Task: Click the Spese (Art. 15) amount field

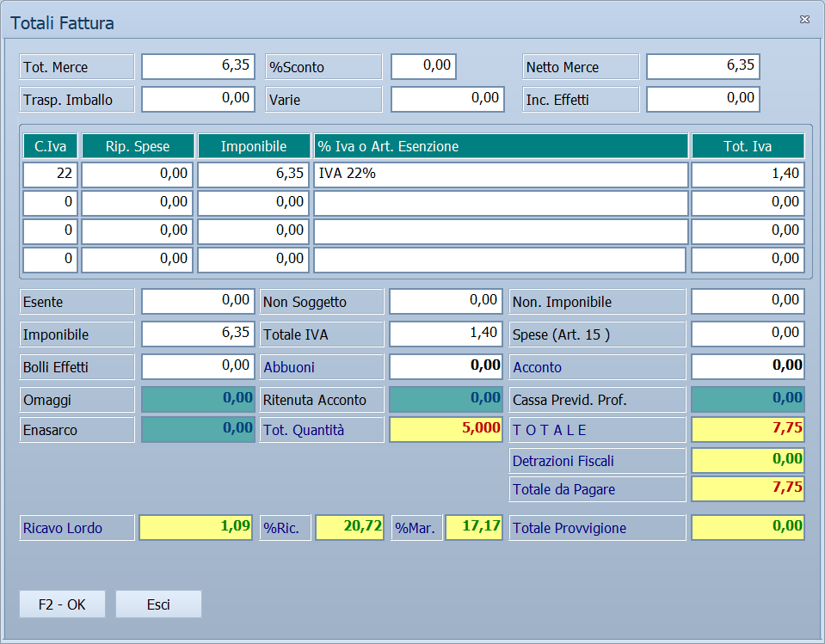Action: 748,334
